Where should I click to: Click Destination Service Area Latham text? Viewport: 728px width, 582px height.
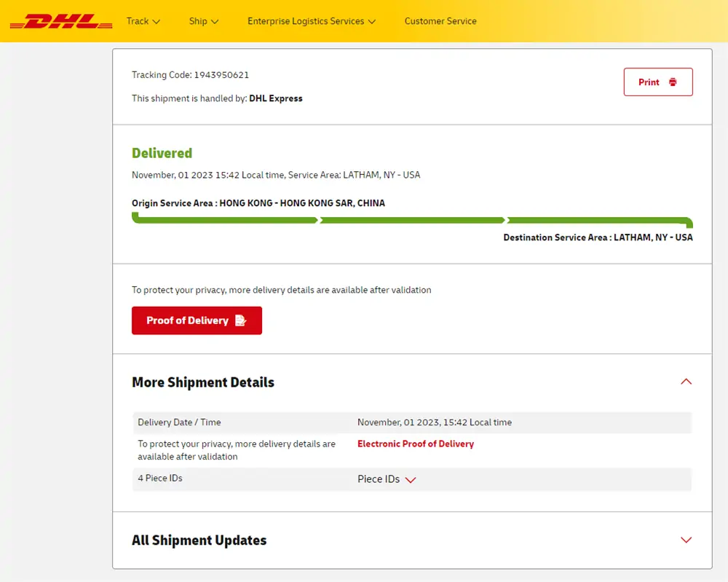point(598,237)
